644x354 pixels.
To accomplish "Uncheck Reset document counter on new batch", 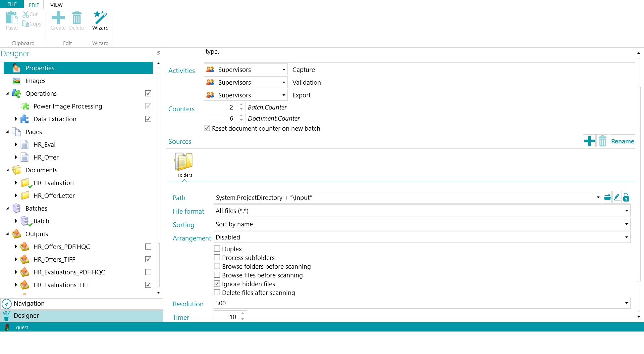I will click(x=207, y=128).
